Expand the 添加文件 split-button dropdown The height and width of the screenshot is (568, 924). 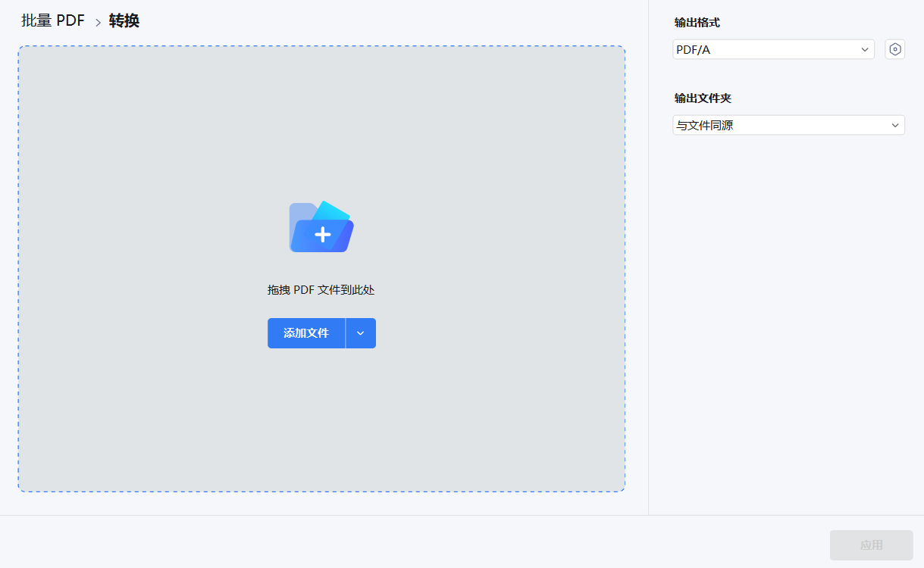(x=361, y=333)
